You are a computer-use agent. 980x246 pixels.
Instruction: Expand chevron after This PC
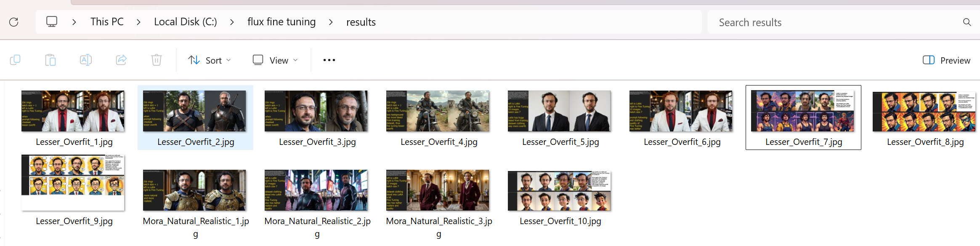point(138,22)
